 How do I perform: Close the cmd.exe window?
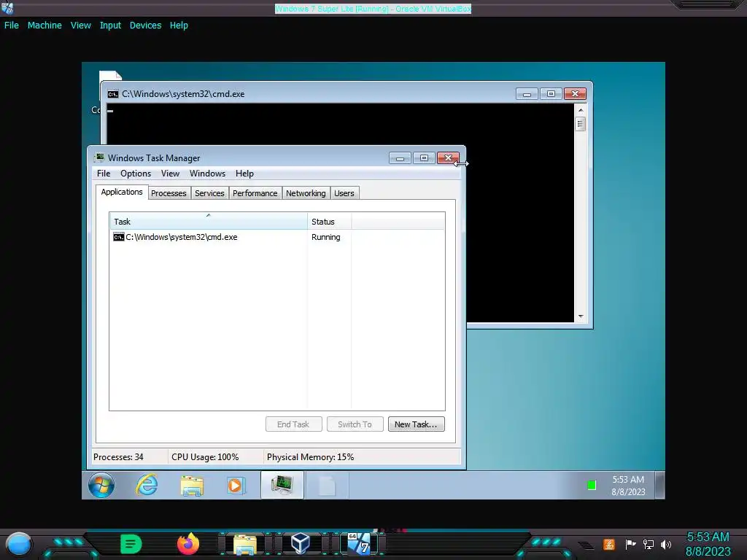pyautogui.click(x=575, y=94)
